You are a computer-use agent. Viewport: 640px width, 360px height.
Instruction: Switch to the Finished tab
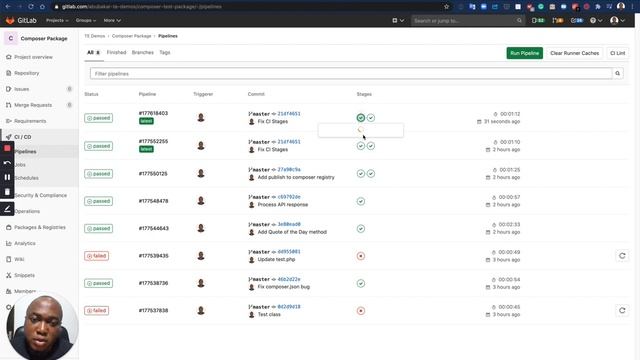coord(116,53)
